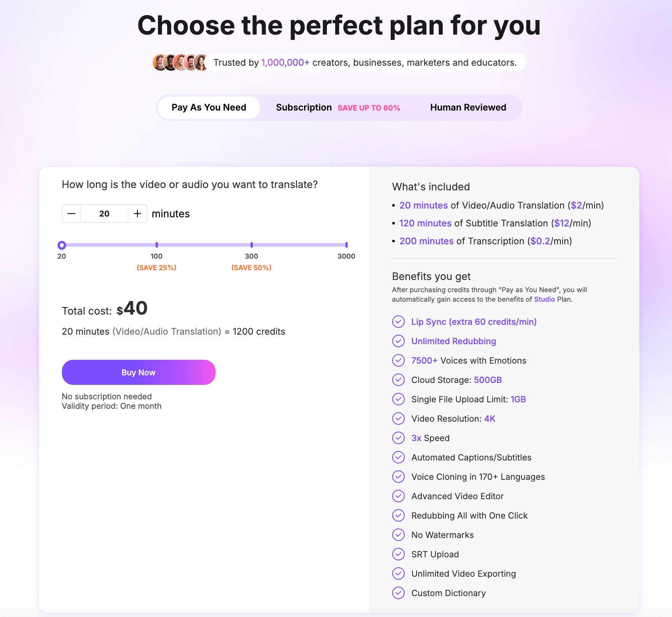Click the checkmark icon beside No Watermarks

click(398, 535)
